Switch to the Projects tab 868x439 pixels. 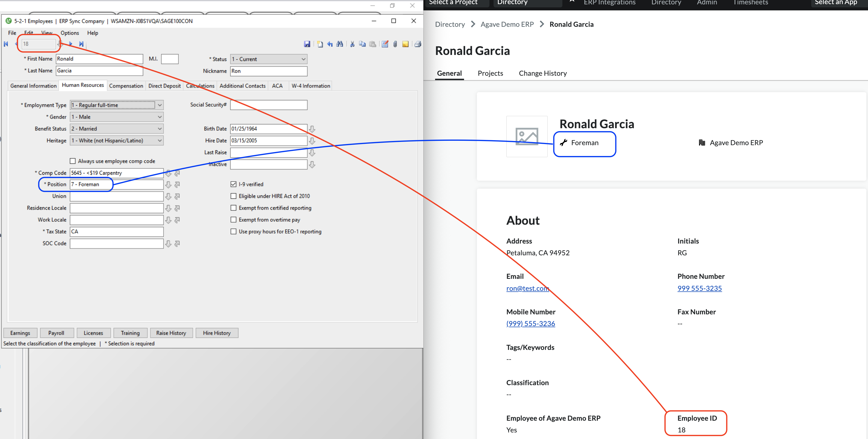click(x=490, y=73)
